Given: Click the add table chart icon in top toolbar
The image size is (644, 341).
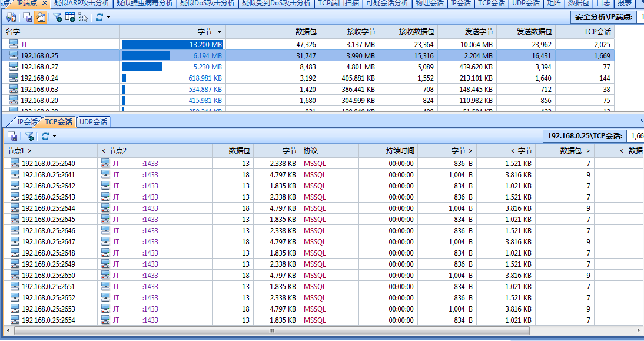Looking at the screenshot, I should point(70,17).
